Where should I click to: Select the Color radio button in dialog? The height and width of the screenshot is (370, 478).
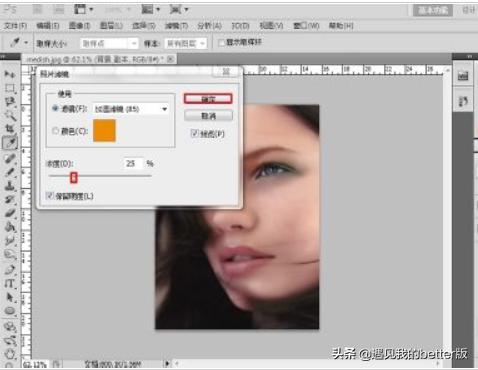click(x=55, y=131)
